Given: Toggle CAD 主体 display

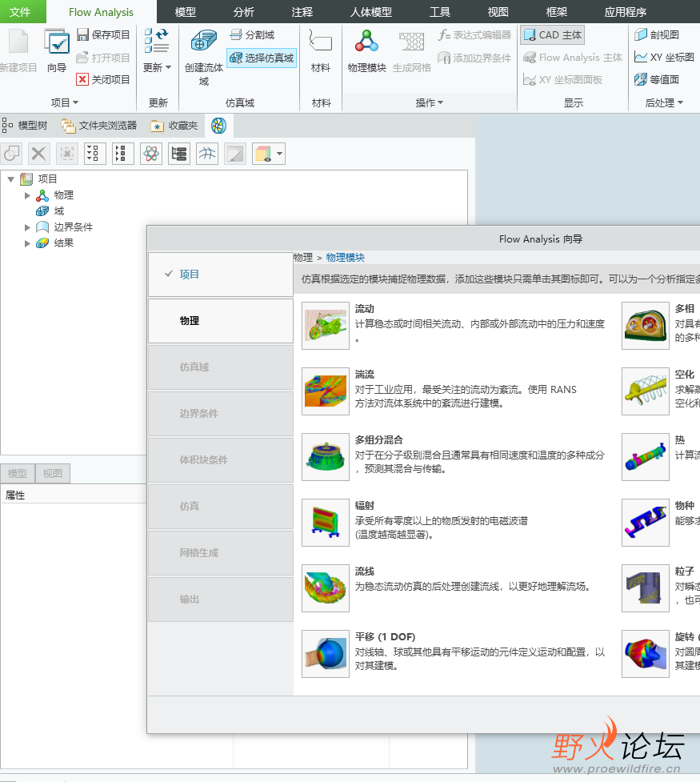Looking at the screenshot, I should [553, 35].
